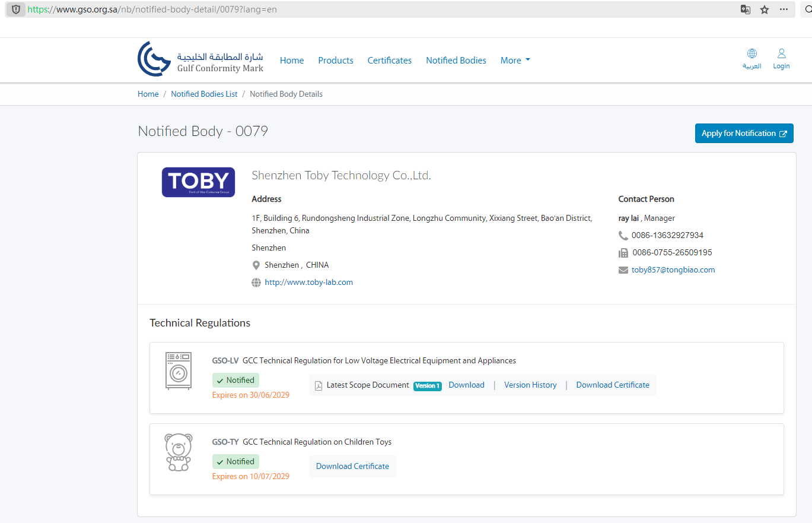
Task: Go to Certificates in navigation bar
Action: (389, 61)
